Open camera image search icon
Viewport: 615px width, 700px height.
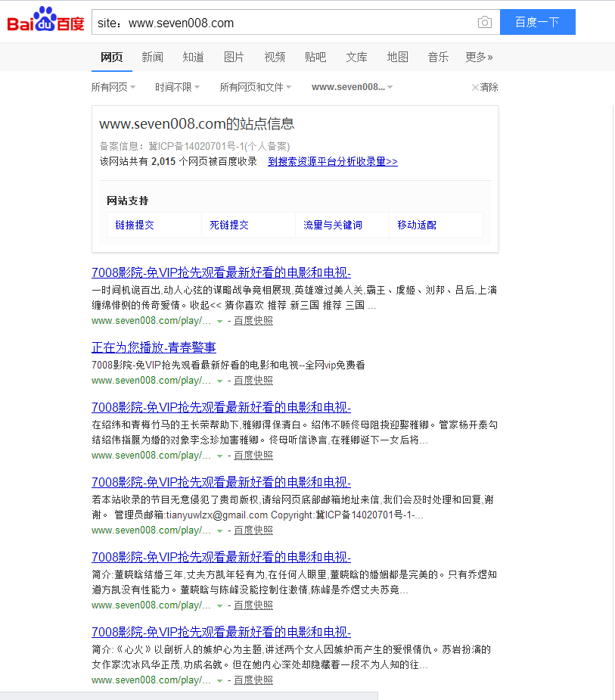click(485, 22)
